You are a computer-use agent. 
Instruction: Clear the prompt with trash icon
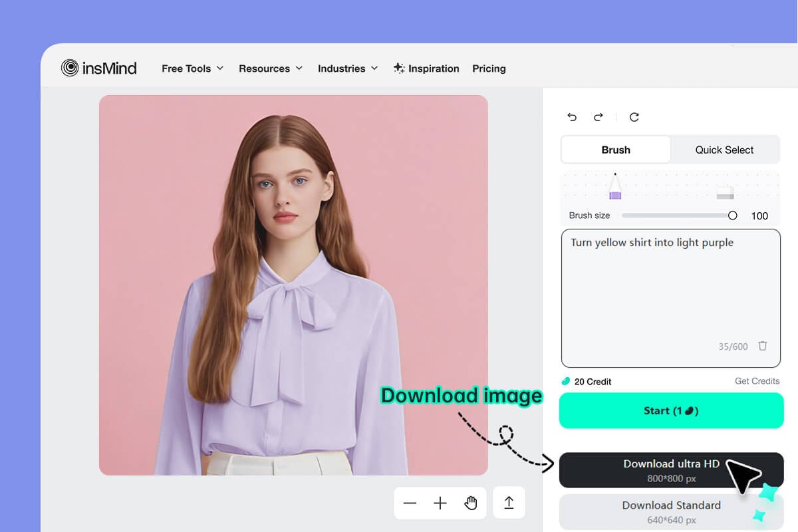763,346
